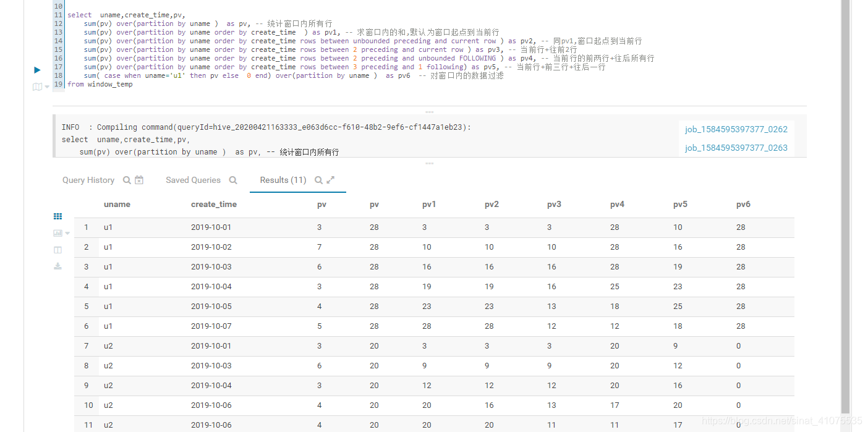The height and width of the screenshot is (432, 868).
Task: Place cursor on editor line 12 'as pv' statement
Action: pyautogui.click(x=208, y=23)
